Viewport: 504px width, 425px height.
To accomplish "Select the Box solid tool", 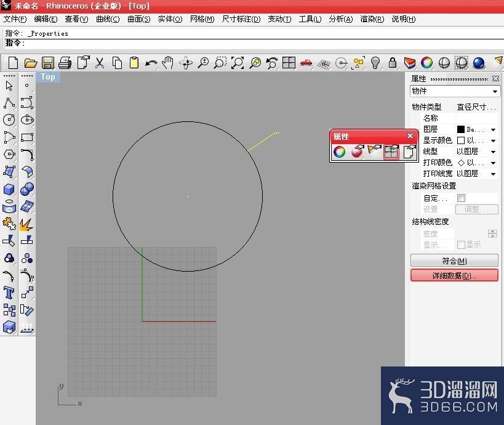I will [9, 189].
